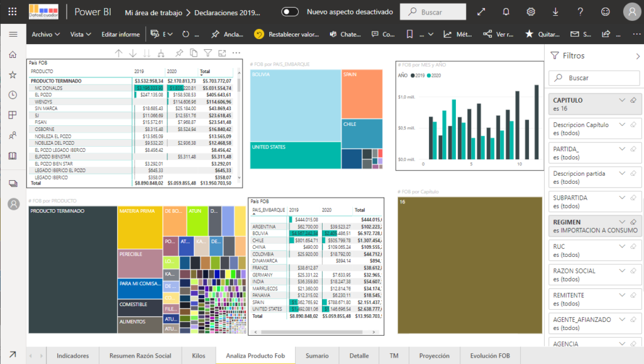644x364 pixels.
Task: Expand the PARTIDA_ filter card
Action: [x=622, y=149]
